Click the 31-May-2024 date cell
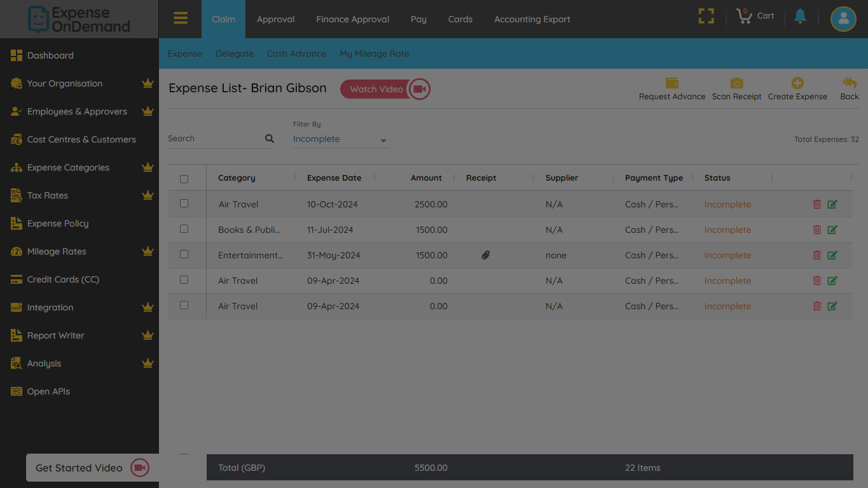Image resolution: width=868 pixels, height=488 pixels. click(x=334, y=255)
